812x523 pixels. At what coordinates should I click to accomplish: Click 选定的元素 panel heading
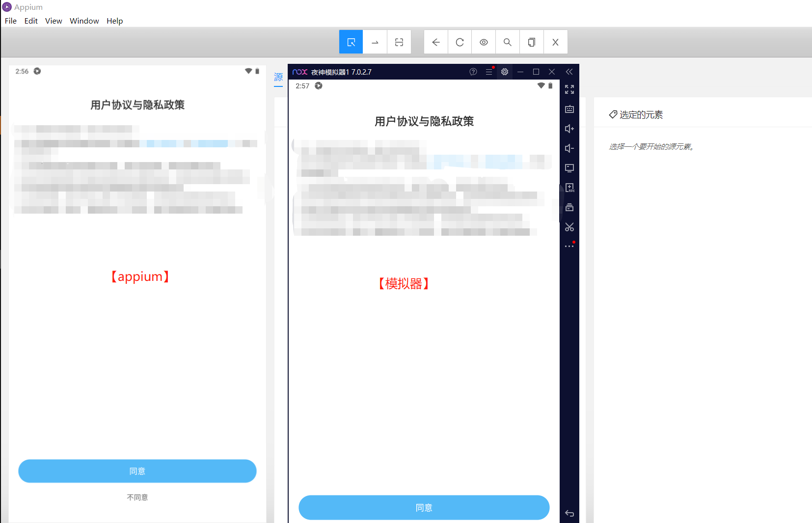641,114
